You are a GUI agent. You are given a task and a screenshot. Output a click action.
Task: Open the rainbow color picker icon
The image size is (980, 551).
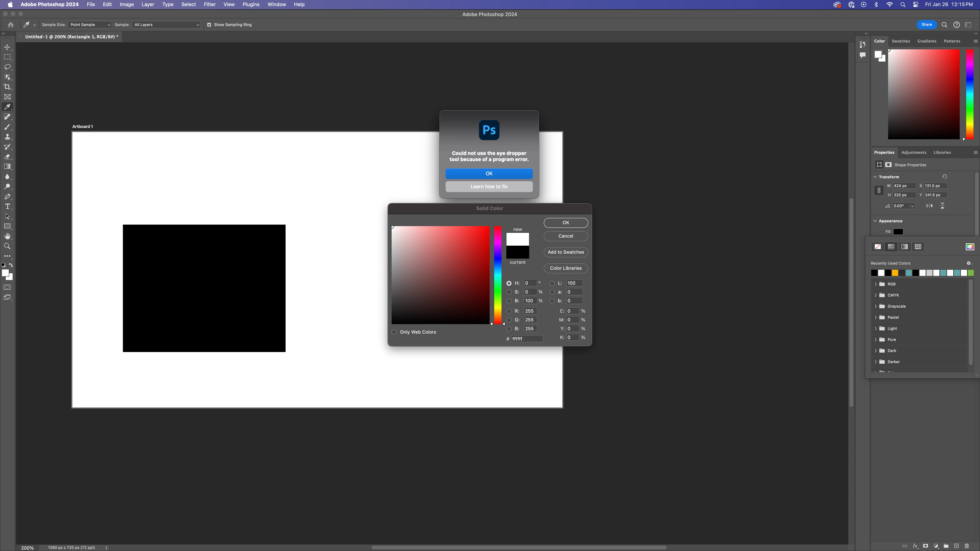pos(970,247)
